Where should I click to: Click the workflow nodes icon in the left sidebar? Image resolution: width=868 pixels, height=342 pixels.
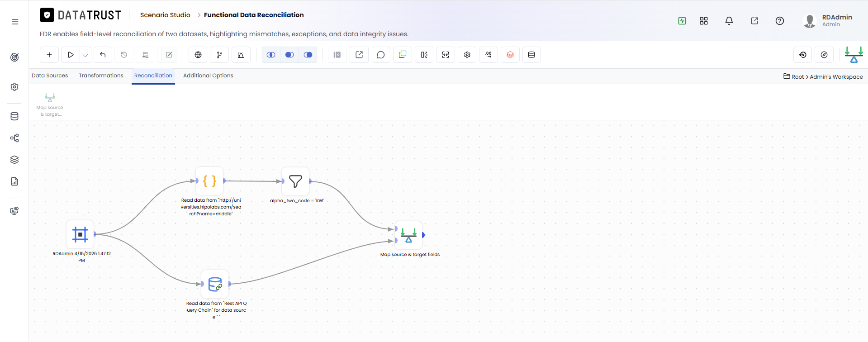(x=14, y=138)
